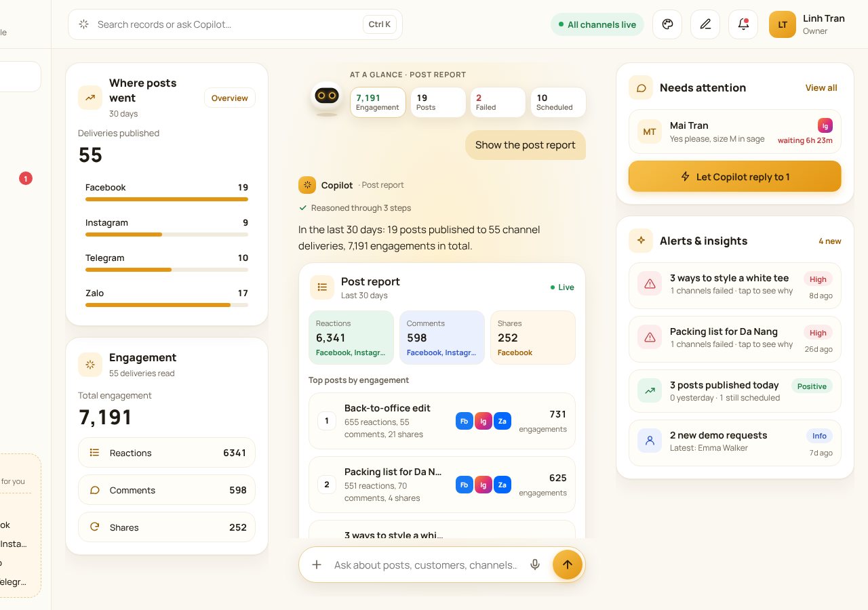Select the Engagement 7,191 chip

point(378,102)
